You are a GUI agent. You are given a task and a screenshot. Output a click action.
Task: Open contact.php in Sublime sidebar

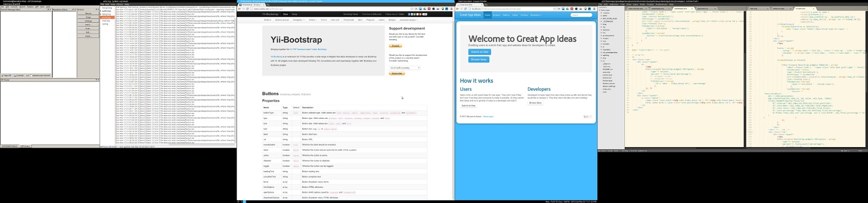coord(607,75)
